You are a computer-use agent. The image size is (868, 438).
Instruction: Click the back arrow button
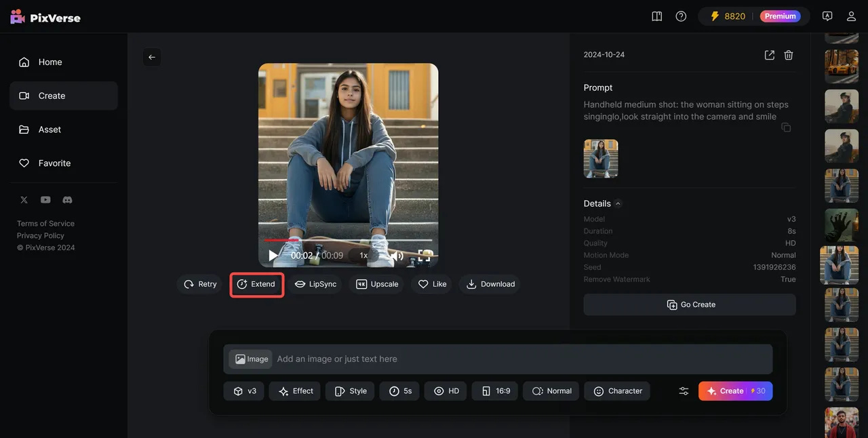pyautogui.click(x=152, y=57)
